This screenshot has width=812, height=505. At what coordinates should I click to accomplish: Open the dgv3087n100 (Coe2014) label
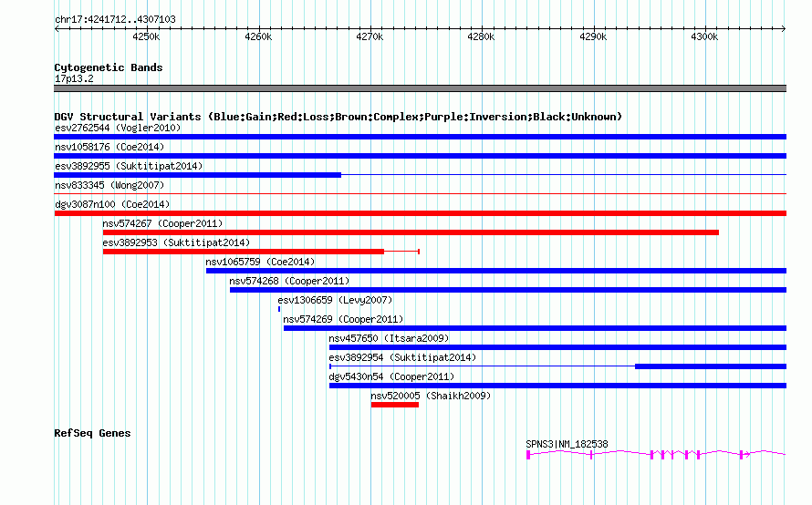(112, 204)
